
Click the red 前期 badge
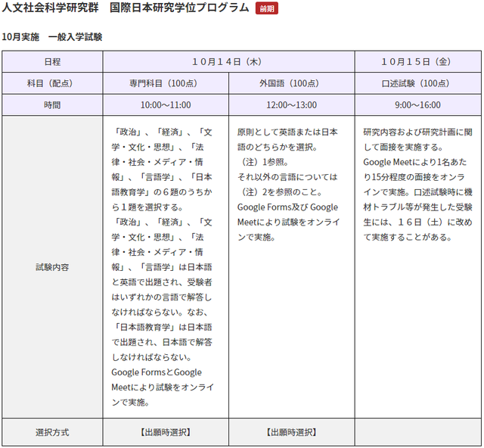tap(267, 8)
